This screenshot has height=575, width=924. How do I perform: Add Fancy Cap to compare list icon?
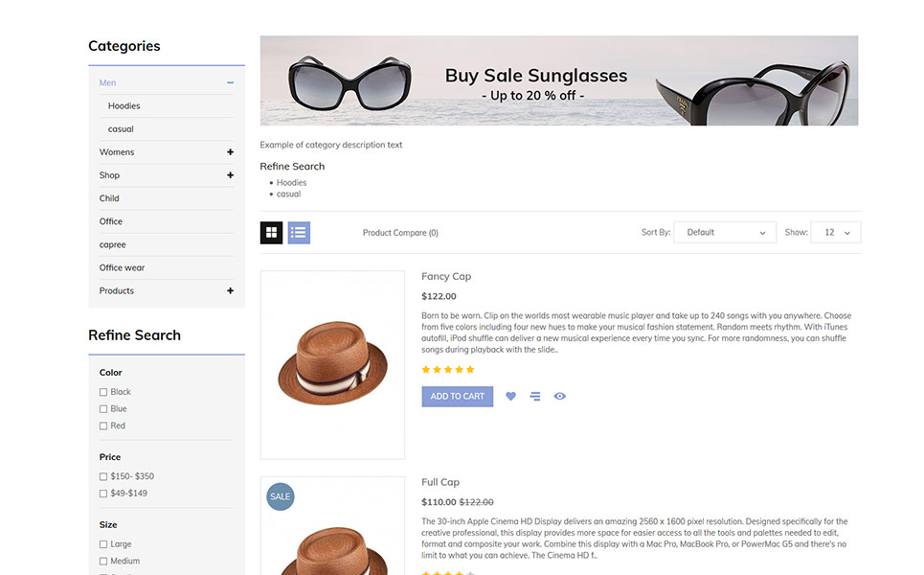click(535, 397)
